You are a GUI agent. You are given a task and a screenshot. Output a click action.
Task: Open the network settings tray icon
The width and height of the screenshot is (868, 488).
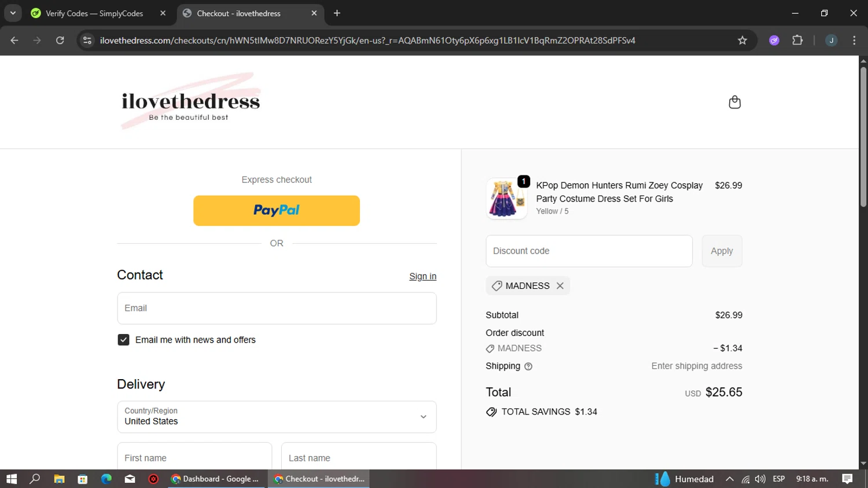(x=745, y=479)
